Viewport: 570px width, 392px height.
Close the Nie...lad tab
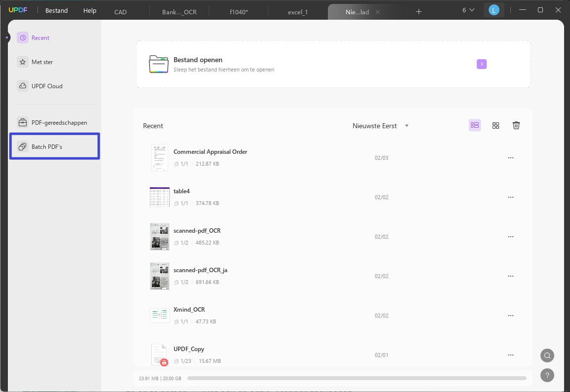coord(378,12)
